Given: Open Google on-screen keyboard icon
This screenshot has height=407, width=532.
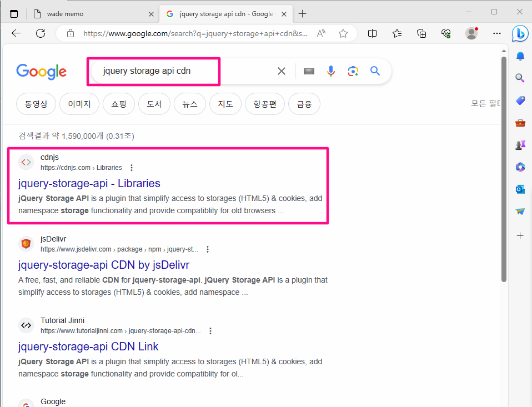Looking at the screenshot, I should click(x=309, y=71).
